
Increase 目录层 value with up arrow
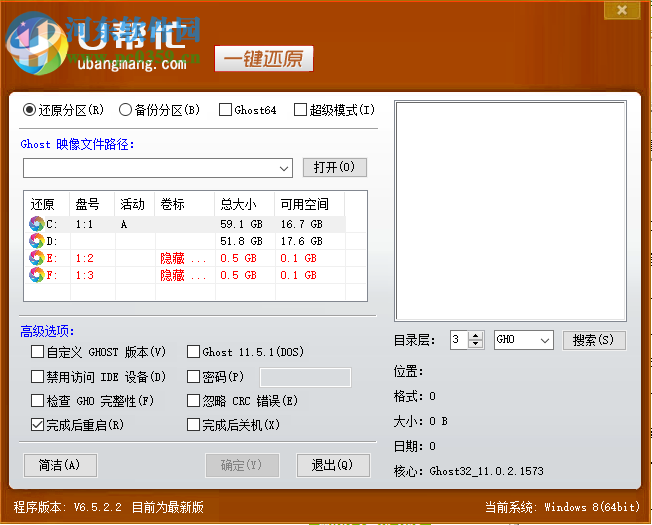click(475, 336)
